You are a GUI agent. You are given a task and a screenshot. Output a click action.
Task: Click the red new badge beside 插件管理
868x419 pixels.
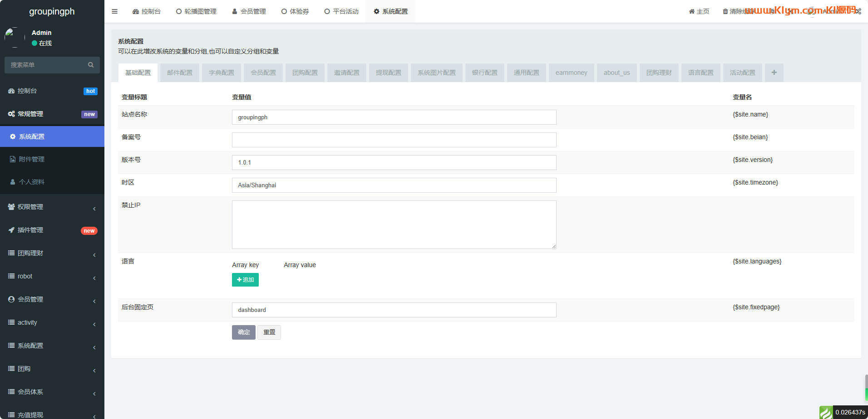pos(89,231)
